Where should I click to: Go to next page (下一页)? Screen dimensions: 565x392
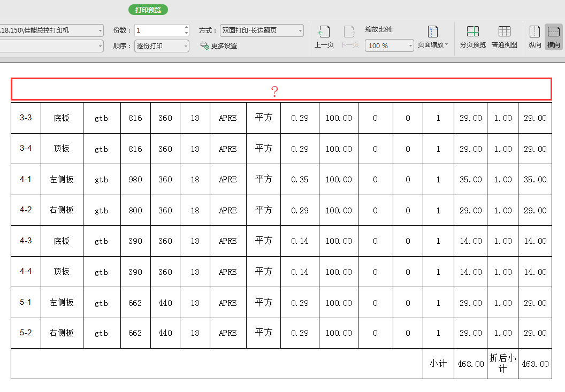349,37
